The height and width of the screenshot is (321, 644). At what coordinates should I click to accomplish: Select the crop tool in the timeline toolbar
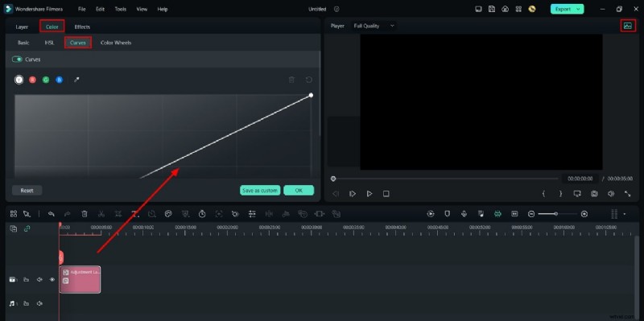click(x=118, y=214)
